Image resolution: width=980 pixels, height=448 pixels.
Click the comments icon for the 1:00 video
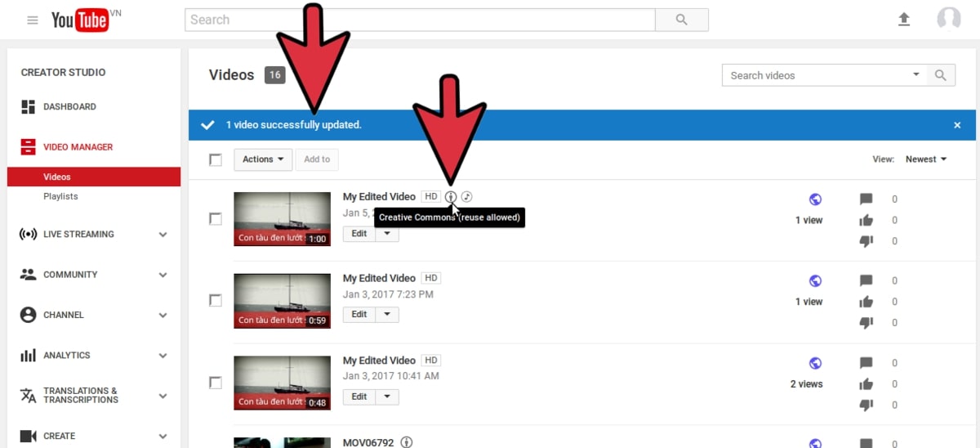866,199
